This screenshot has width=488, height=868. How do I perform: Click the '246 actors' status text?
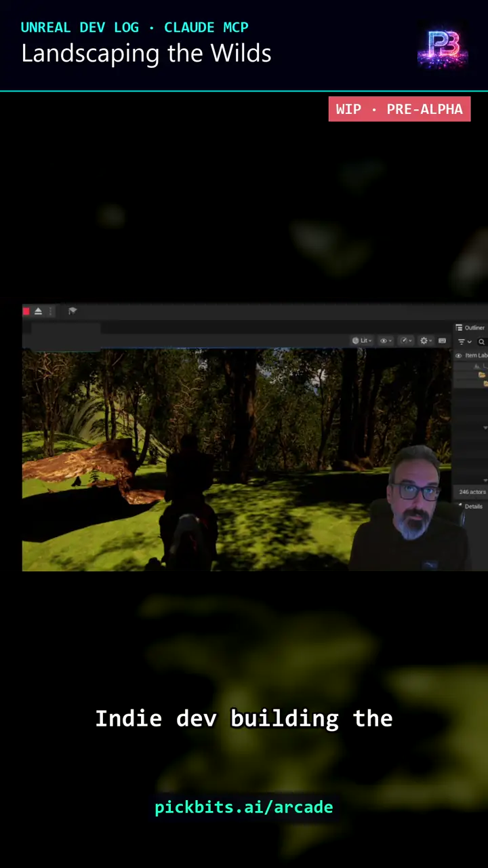pyautogui.click(x=472, y=492)
